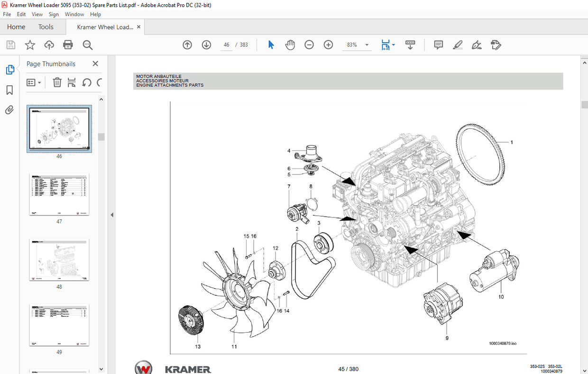Open the View menu
This screenshot has width=588, height=374.
[x=37, y=14]
